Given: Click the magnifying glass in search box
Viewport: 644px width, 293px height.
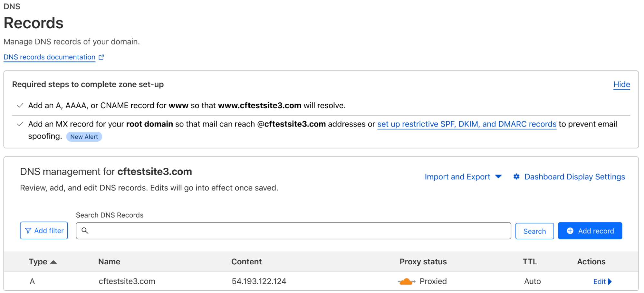Looking at the screenshot, I should tap(85, 231).
